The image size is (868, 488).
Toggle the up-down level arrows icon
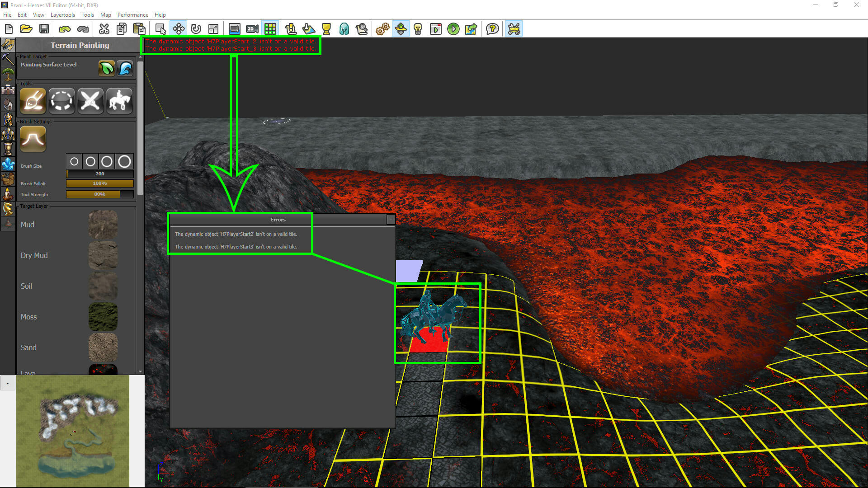[x=401, y=29]
